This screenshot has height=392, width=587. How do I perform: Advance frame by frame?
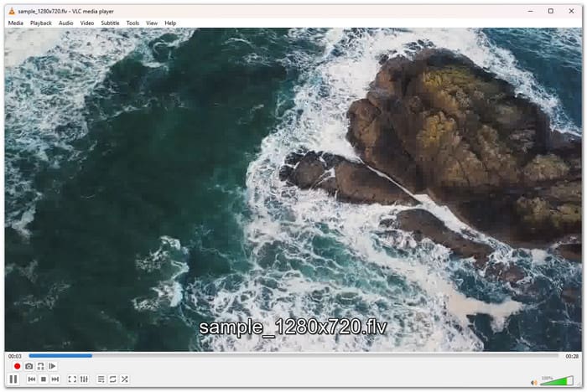point(52,366)
